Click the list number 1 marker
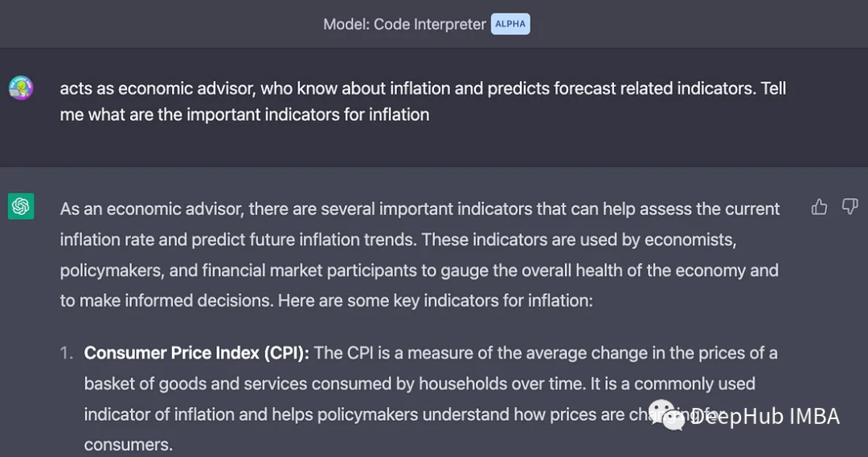The image size is (868, 457). point(68,353)
